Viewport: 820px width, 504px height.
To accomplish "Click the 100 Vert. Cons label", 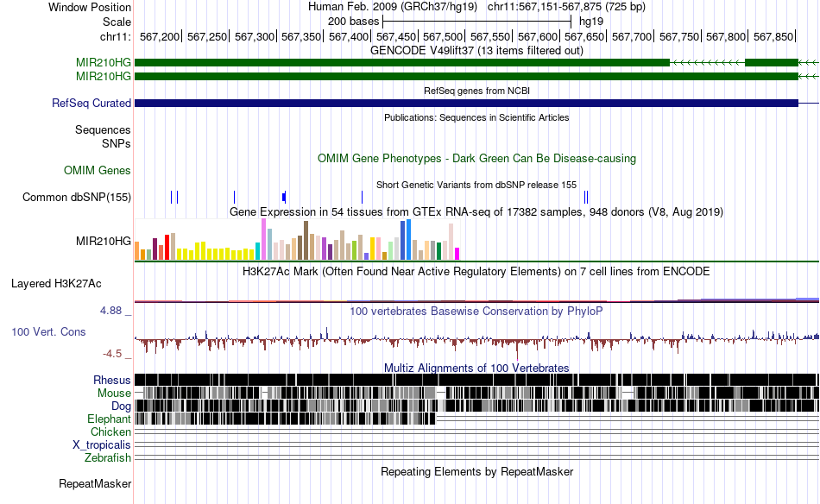I will click(48, 331).
